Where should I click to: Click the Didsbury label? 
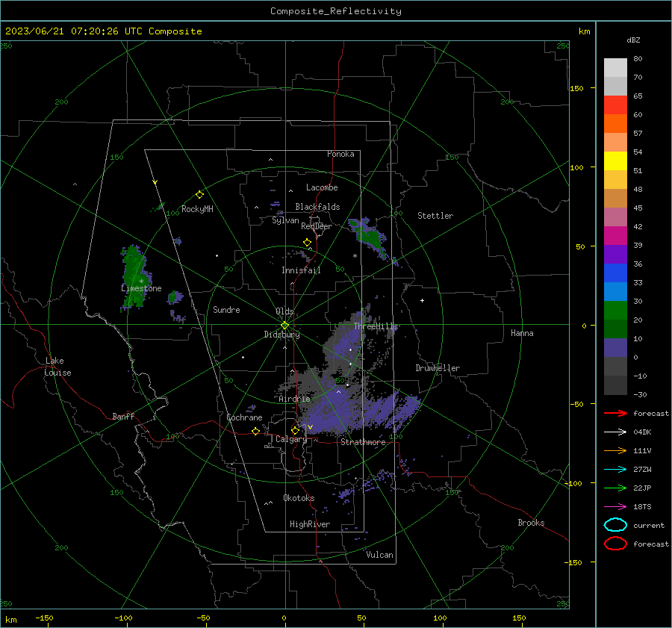pos(281,335)
